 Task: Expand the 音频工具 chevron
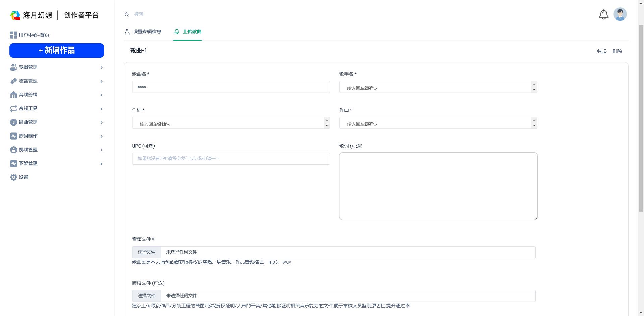[101, 109]
